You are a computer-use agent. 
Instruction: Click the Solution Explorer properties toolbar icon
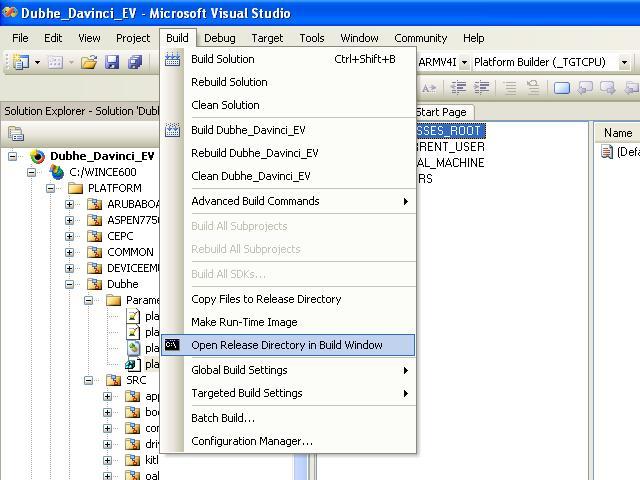(x=16, y=133)
